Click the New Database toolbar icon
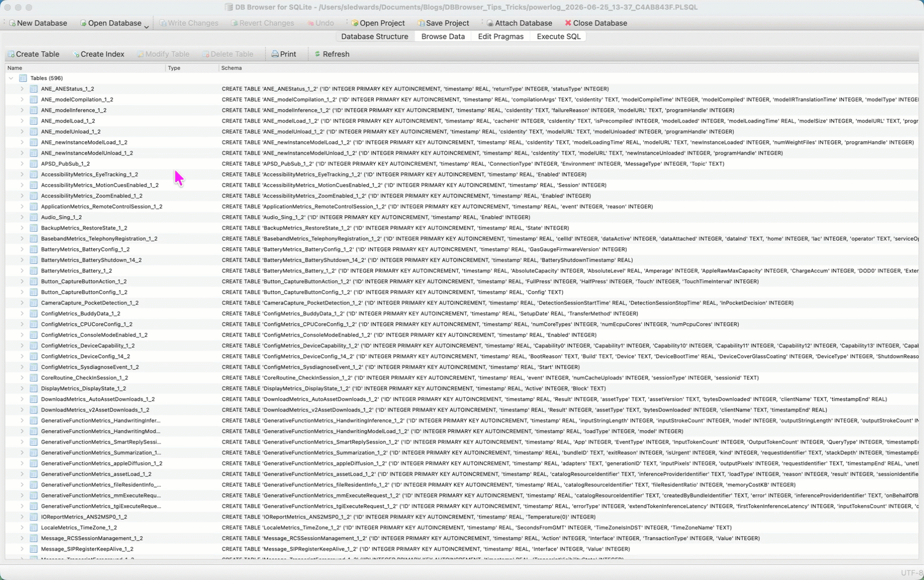 click(x=12, y=23)
